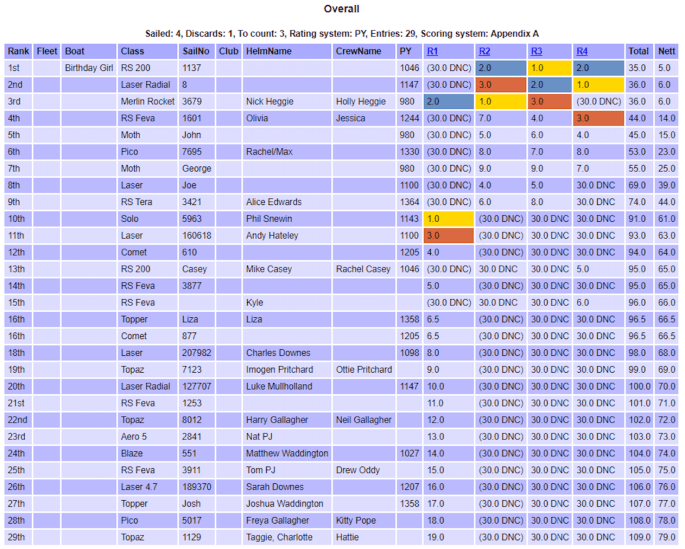Click the Overall page heading

point(342,9)
